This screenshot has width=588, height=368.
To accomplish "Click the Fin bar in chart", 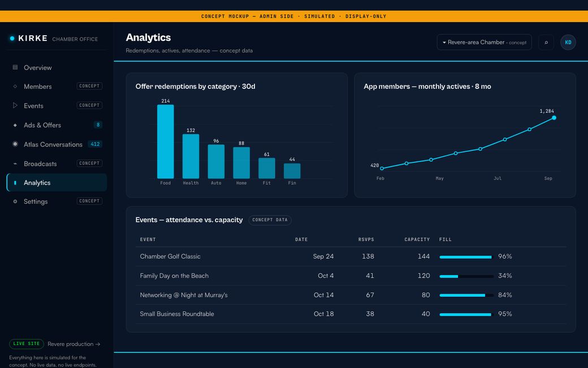I will (x=292, y=171).
